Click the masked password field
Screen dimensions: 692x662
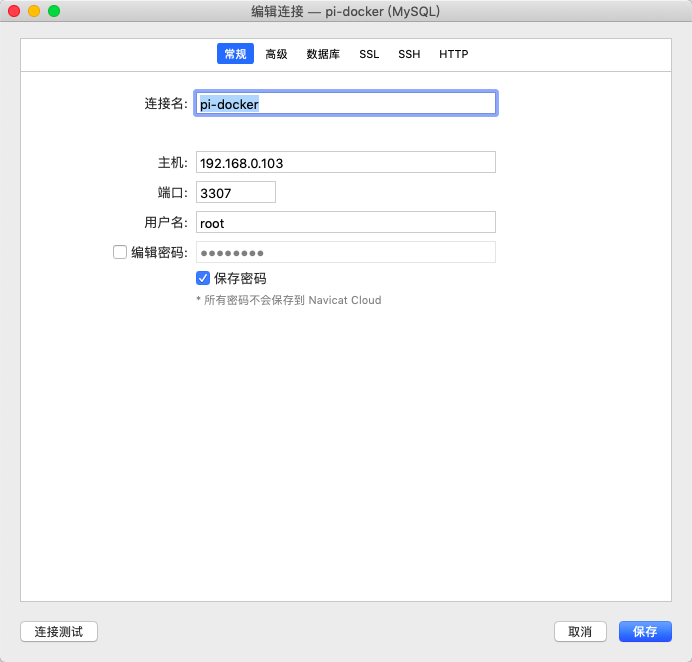[345, 252]
